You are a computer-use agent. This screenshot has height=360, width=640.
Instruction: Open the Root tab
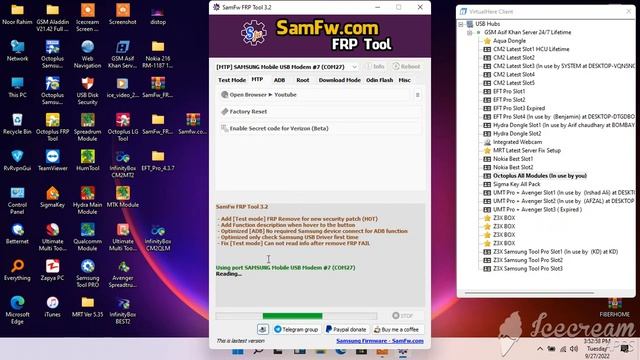coord(302,80)
